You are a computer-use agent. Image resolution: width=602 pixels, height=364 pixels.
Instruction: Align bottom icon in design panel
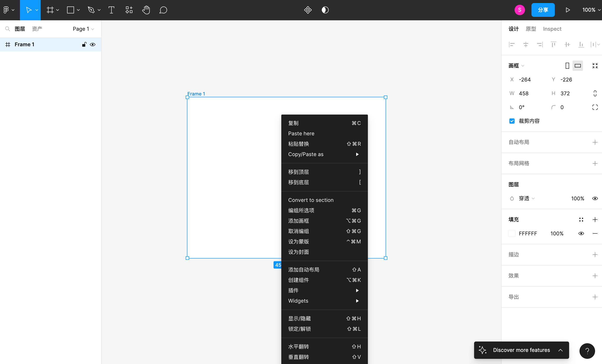581,44
